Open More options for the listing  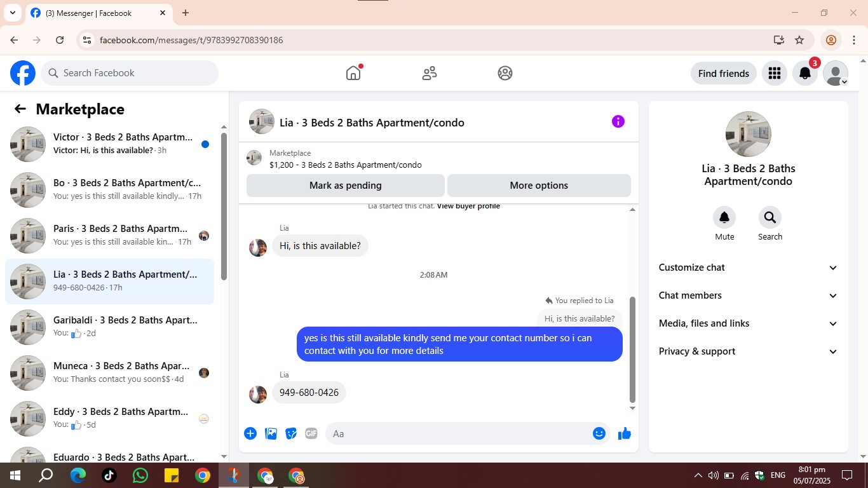point(539,186)
